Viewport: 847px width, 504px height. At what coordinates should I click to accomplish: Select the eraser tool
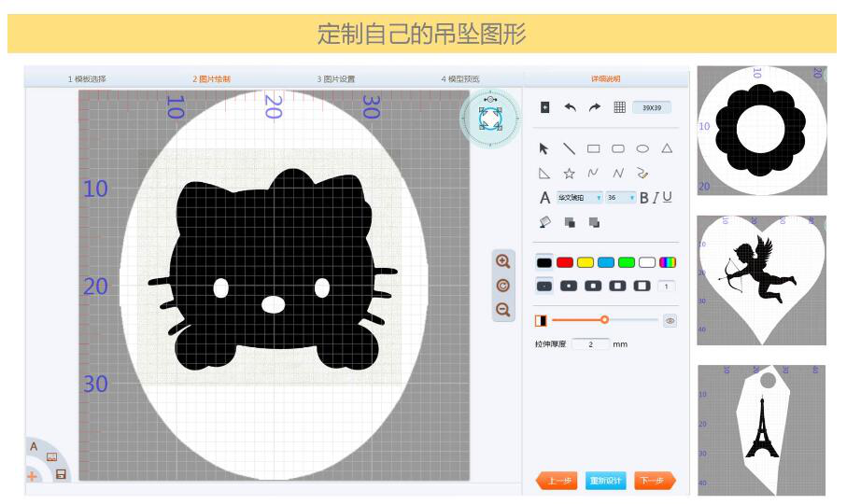(544, 222)
